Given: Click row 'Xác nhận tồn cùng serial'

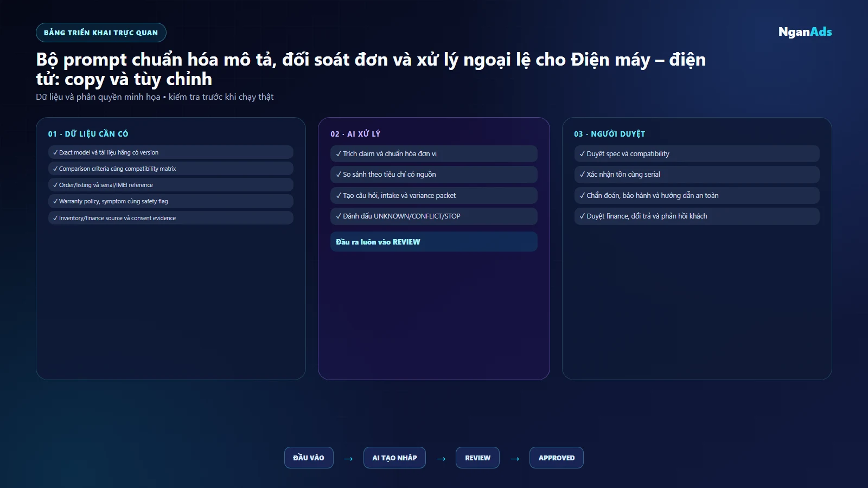Looking at the screenshot, I should coord(697,175).
